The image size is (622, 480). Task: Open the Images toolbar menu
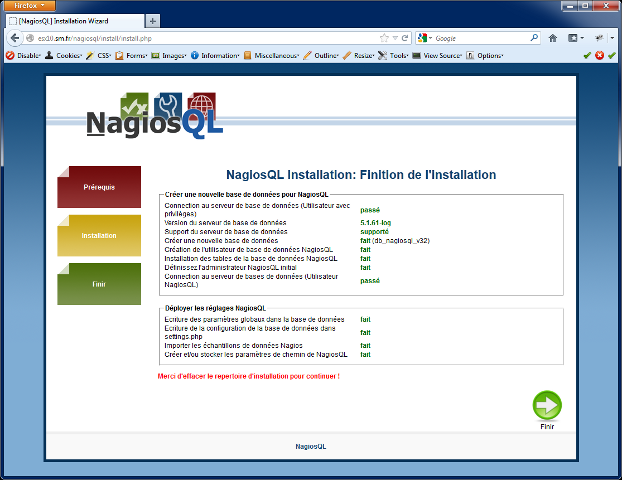tap(169, 56)
